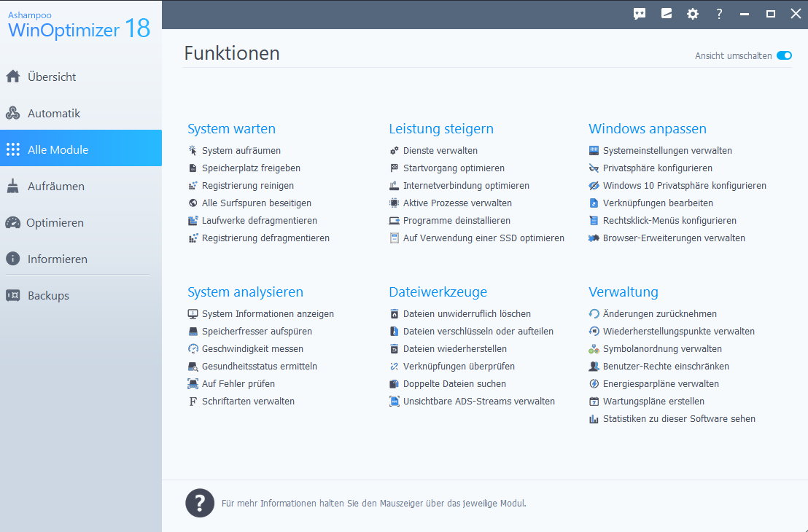Viewport: 808px width, 532px height.
Task: Open Wiederherstellungspunkte verwalten
Action: [x=678, y=332]
